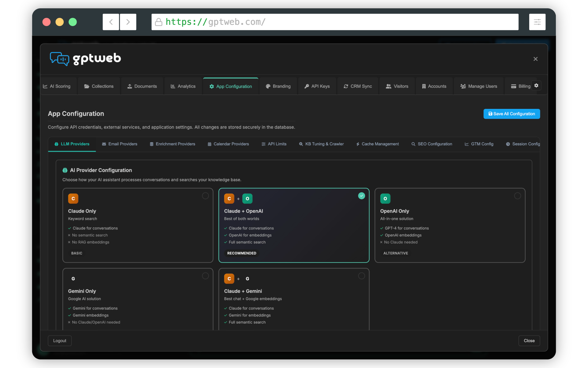Open the GTM Config sub-tab
This screenshot has width=588, height=368.
[479, 144]
